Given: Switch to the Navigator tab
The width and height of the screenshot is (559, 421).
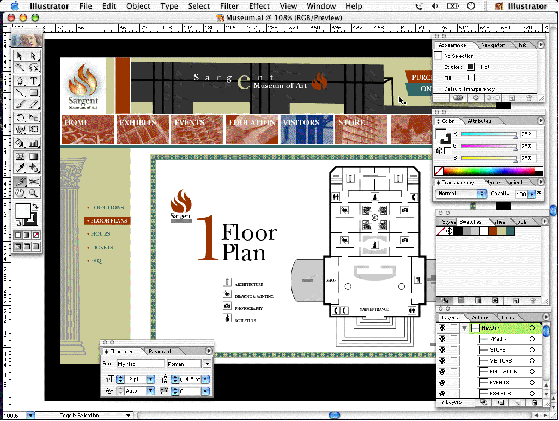Looking at the screenshot, I should tap(493, 45).
